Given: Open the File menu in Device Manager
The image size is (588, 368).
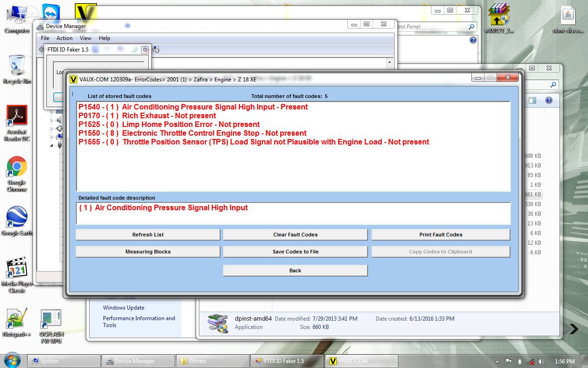Looking at the screenshot, I should click(45, 38).
